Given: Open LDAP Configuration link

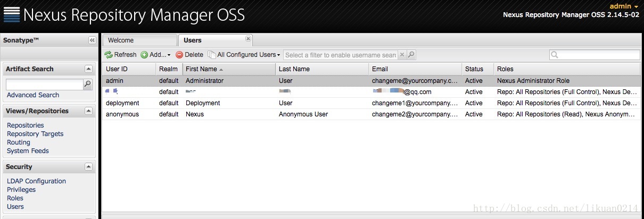Looking at the screenshot, I should [x=36, y=181].
